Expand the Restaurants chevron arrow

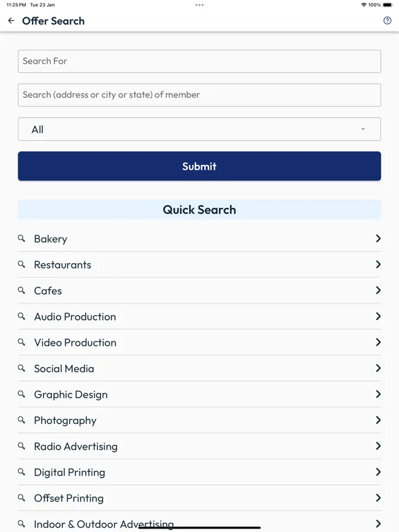[378, 265]
